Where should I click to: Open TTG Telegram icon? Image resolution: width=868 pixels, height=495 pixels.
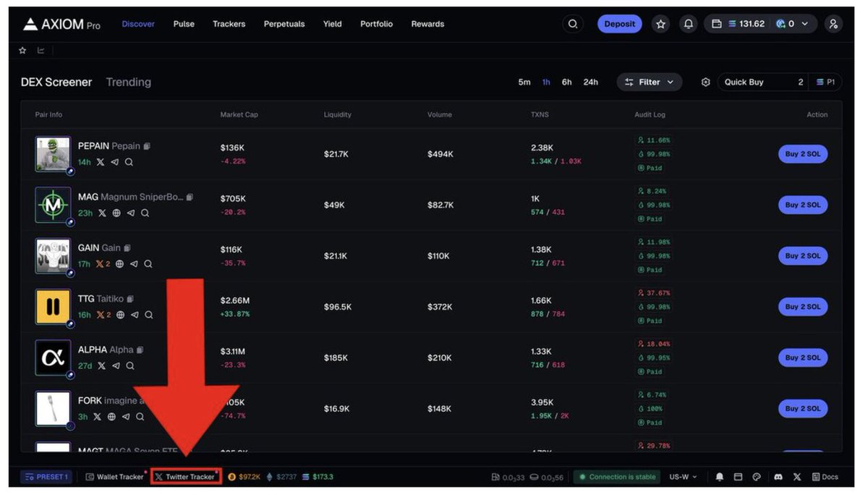135,315
